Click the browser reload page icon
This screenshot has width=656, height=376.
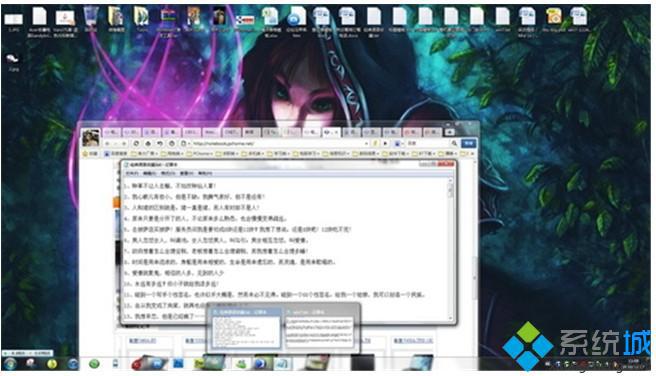click(136, 143)
